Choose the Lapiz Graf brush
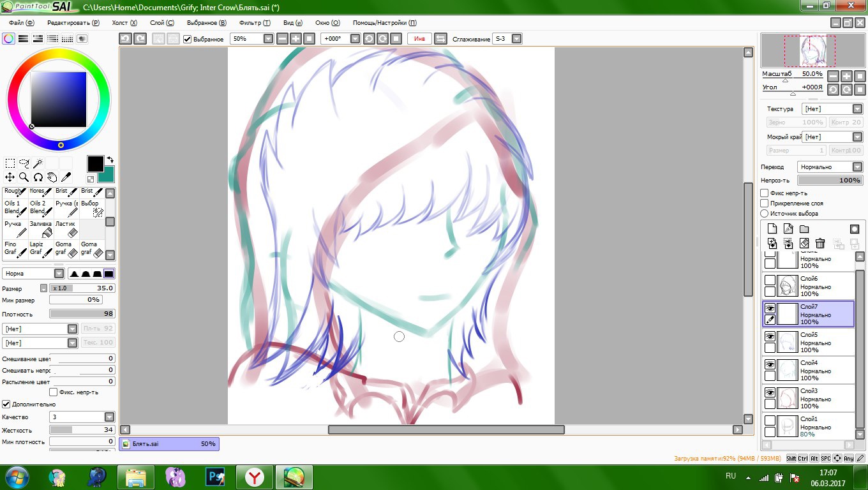This screenshot has width=868, height=490. [41, 249]
